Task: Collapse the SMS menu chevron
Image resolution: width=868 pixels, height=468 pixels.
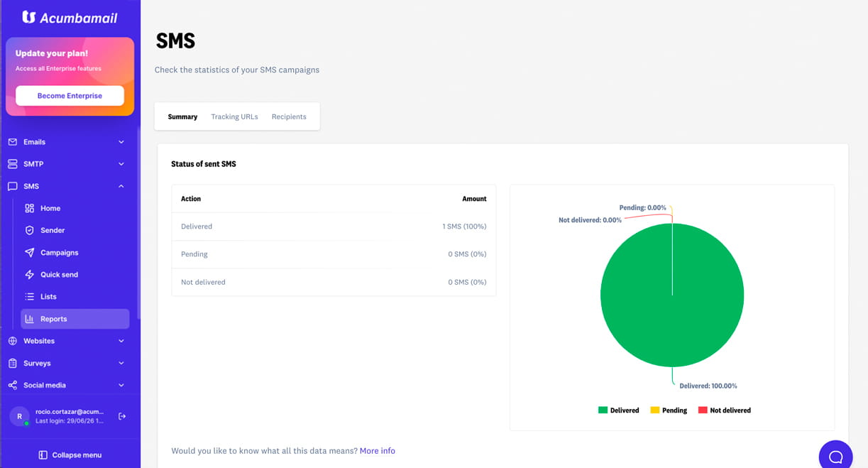Action: tap(121, 186)
